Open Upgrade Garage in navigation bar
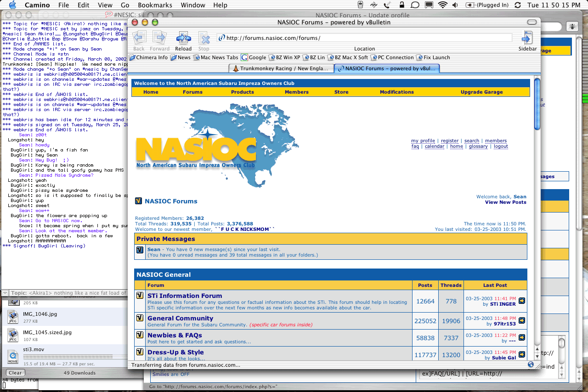The image size is (588, 392). coord(482,92)
